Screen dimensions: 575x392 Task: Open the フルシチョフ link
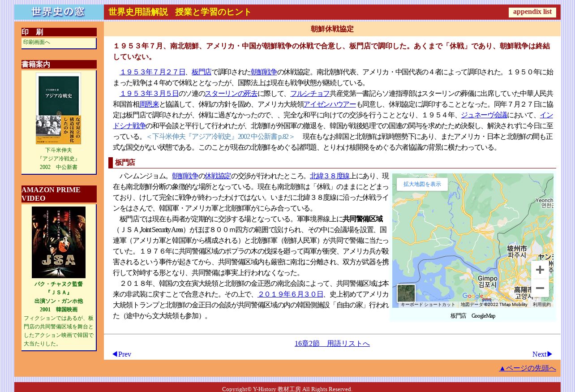pos(310,94)
